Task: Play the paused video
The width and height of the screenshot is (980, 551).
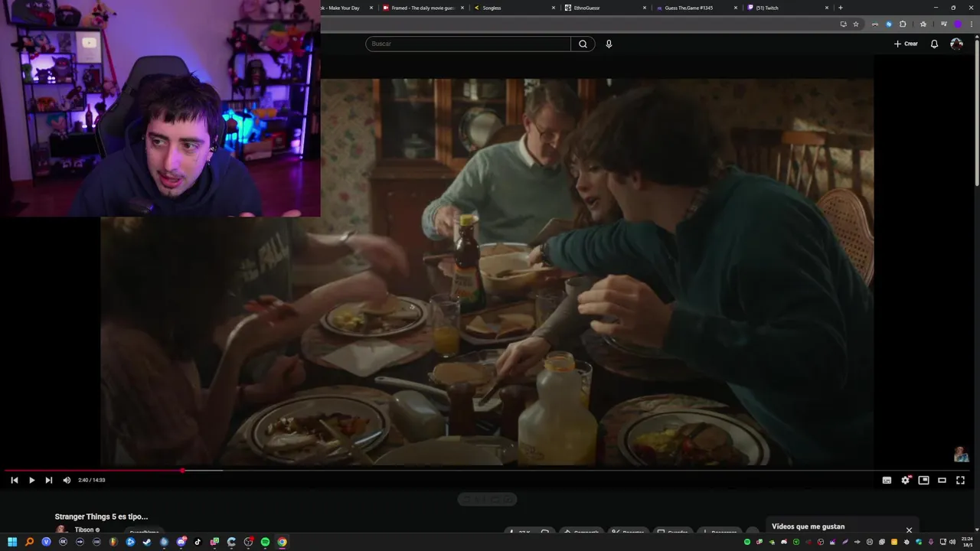Action: click(31, 480)
